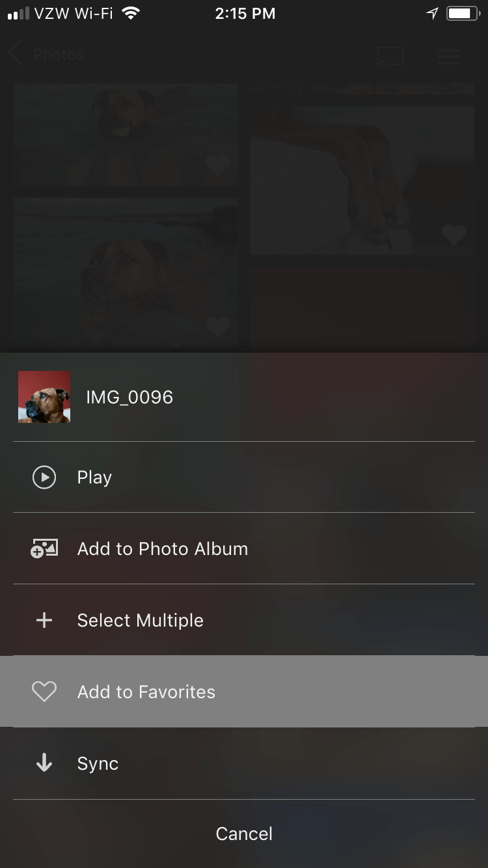Dismiss the sheet with Cancel
The width and height of the screenshot is (488, 868).
[x=244, y=834]
